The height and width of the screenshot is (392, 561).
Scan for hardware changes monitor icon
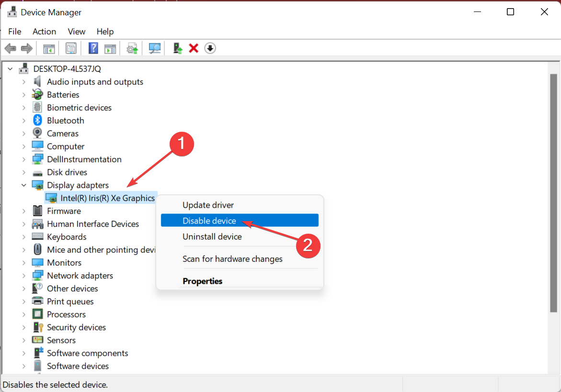click(155, 48)
